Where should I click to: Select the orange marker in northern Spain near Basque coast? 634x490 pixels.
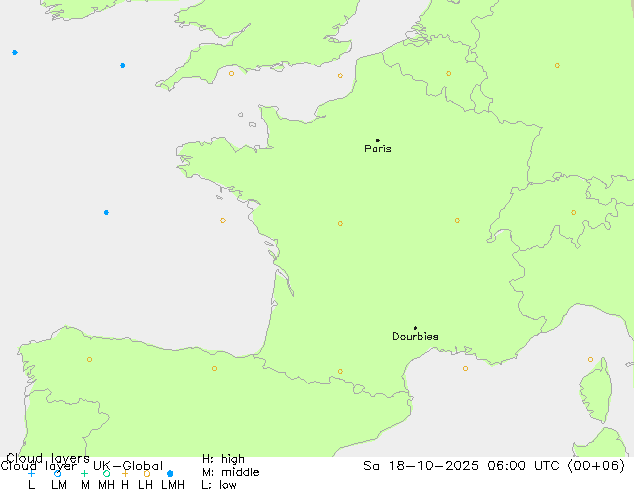click(214, 368)
